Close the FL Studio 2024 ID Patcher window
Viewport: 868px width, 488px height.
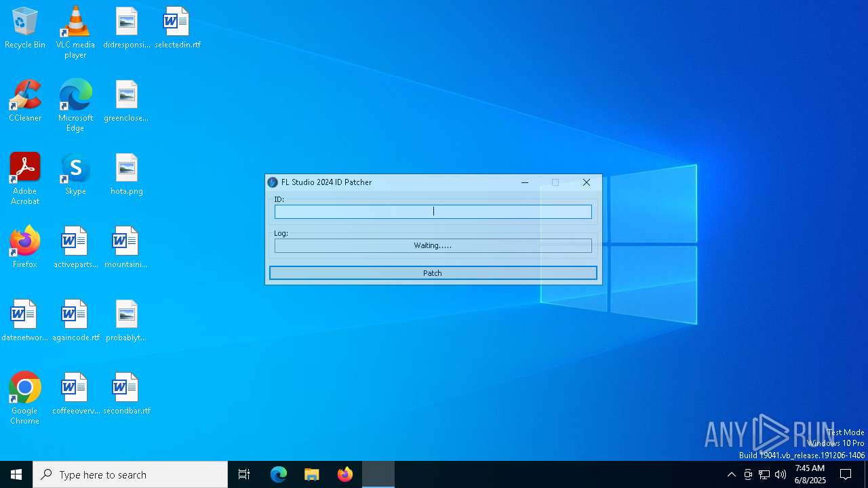tap(587, 182)
